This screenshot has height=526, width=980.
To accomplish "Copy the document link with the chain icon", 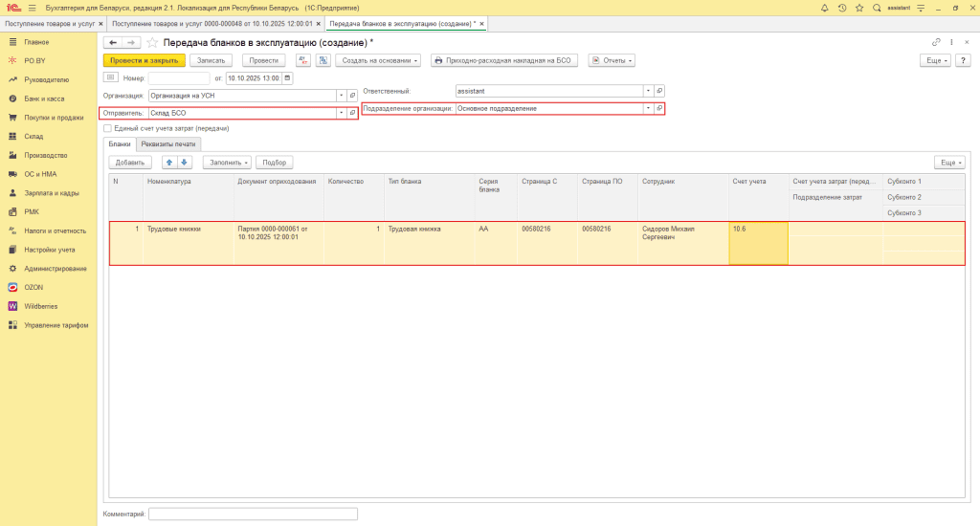I will 936,43.
